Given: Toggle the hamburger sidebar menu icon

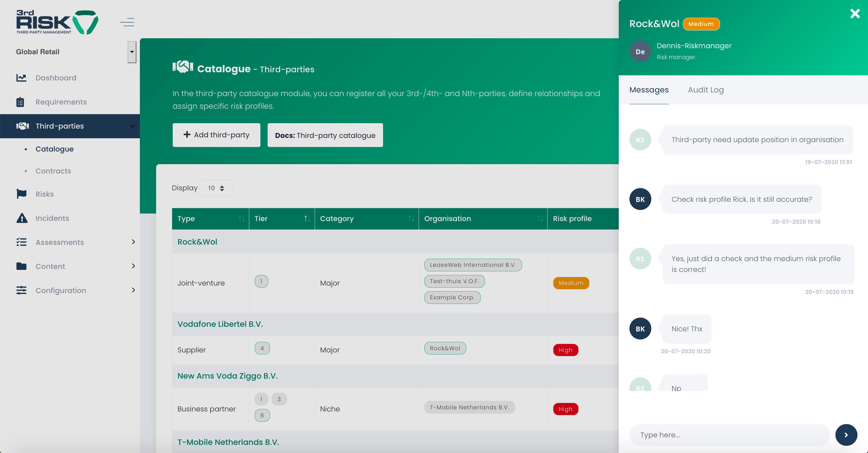Looking at the screenshot, I should coord(127,22).
